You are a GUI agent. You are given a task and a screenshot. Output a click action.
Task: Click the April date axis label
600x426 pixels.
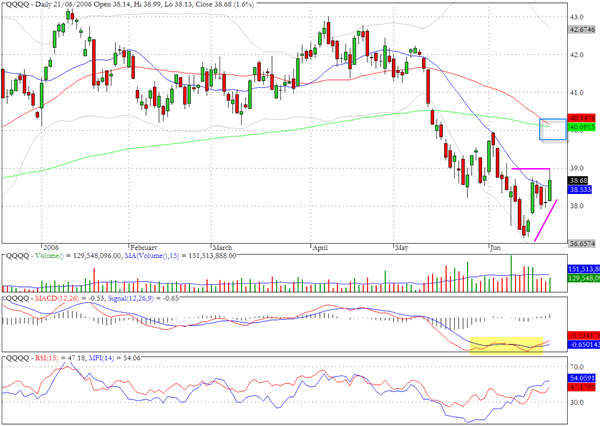tap(320, 248)
